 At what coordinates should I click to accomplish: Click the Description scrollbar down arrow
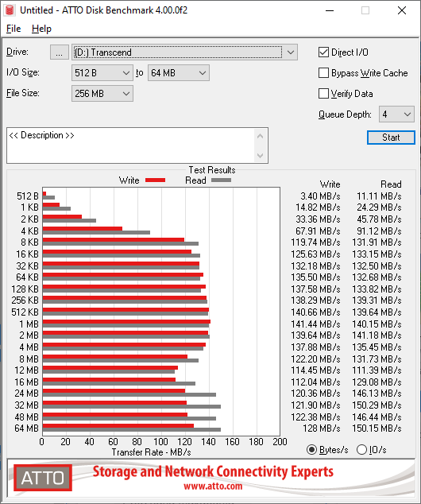(x=260, y=156)
